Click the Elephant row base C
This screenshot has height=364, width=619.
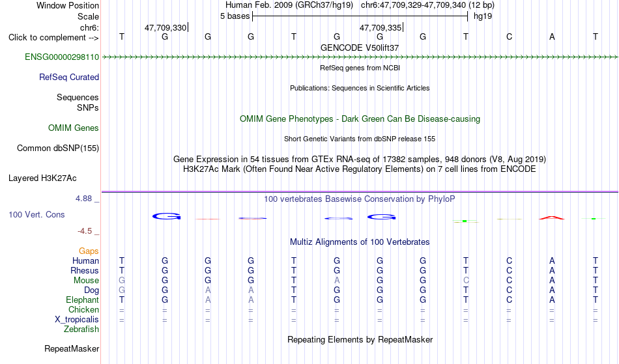(x=509, y=300)
